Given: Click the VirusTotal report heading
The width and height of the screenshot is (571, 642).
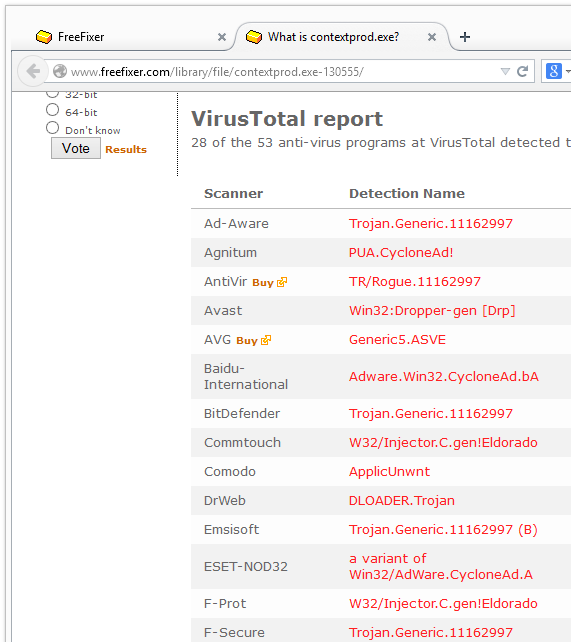Looking at the screenshot, I should pyautogui.click(x=287, y=119).
